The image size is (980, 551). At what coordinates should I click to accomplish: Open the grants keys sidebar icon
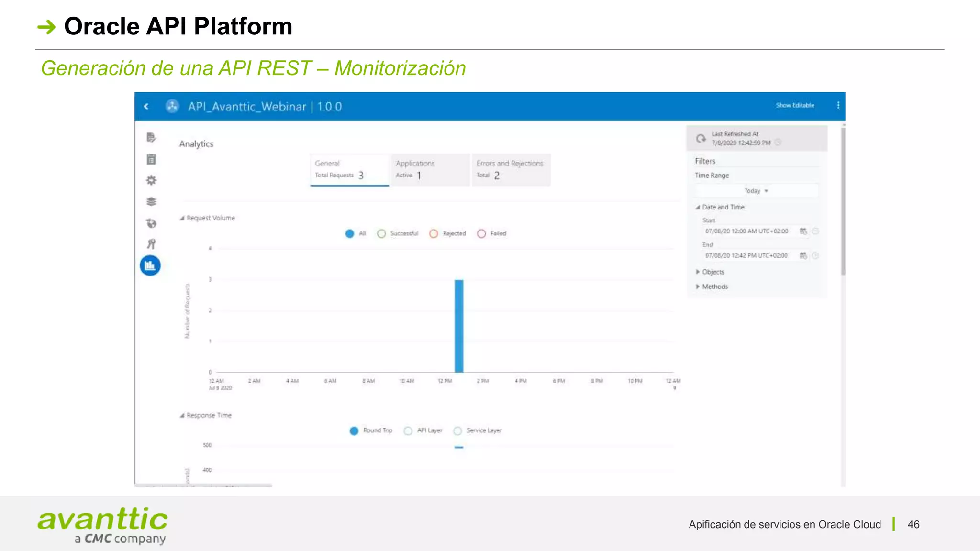tap(151, 244)
